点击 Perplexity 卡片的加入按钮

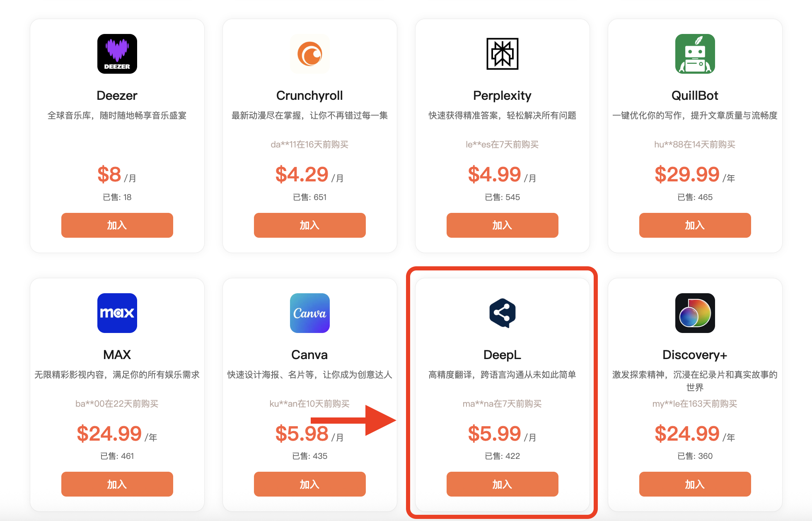pos(502,225)
